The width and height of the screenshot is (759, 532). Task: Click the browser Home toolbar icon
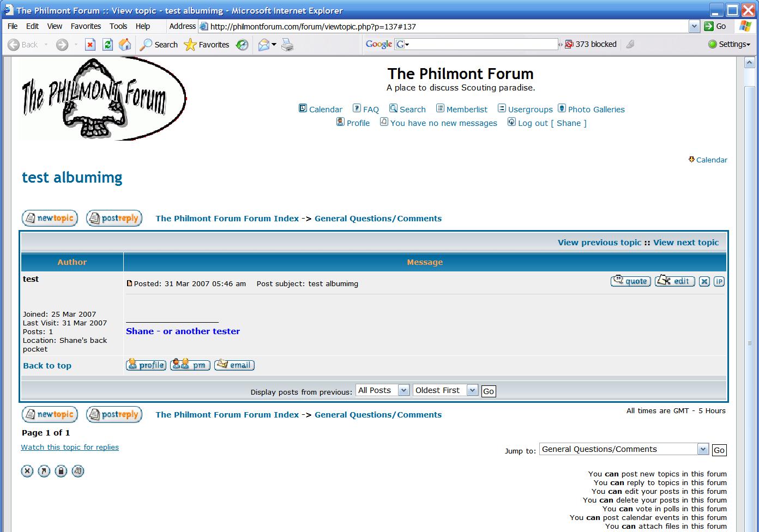125,45
